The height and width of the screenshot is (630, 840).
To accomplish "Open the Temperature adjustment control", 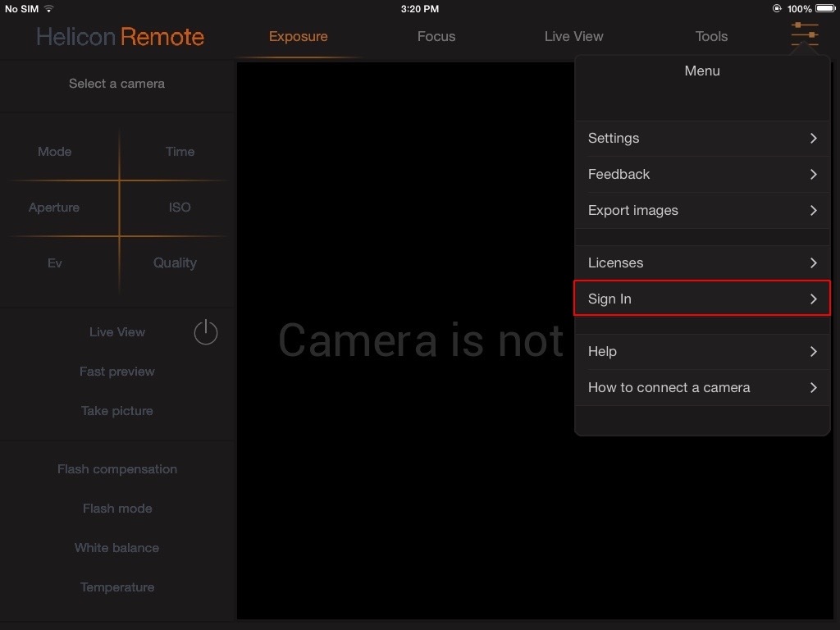I will click(116, 587).
